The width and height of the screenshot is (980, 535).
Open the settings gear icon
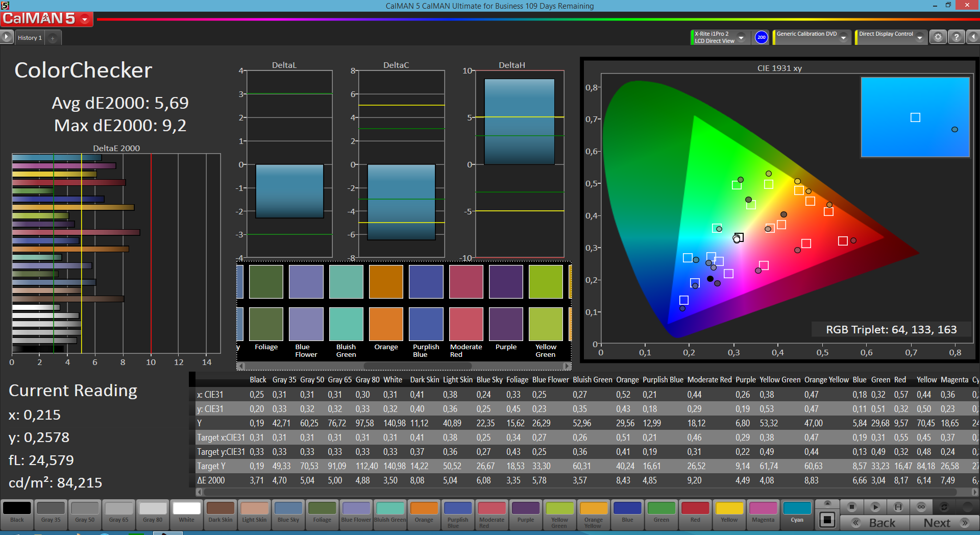(938, 37)
